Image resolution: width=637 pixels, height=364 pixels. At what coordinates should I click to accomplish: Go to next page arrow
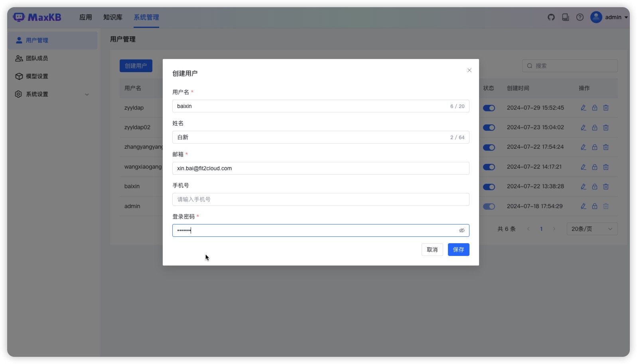[x=554, y=229]
